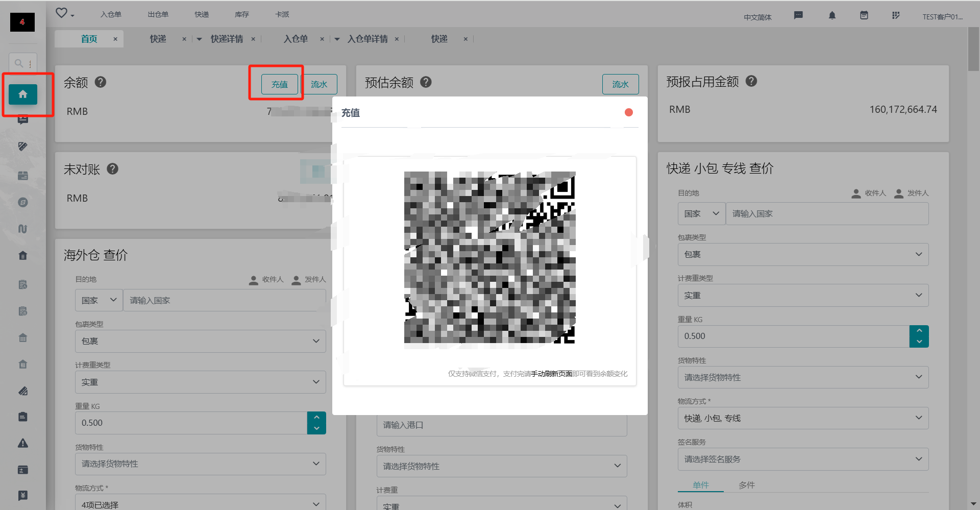Increase weight in 海外仓 查价 stepper
980x510 pixels.
(x=316, y=418)
